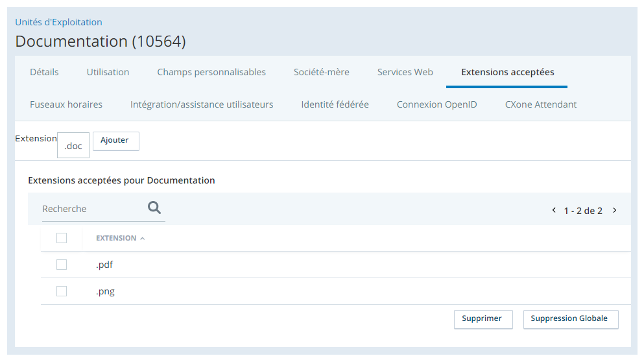
Task: Click the Ajouter button
Action: 116,141
